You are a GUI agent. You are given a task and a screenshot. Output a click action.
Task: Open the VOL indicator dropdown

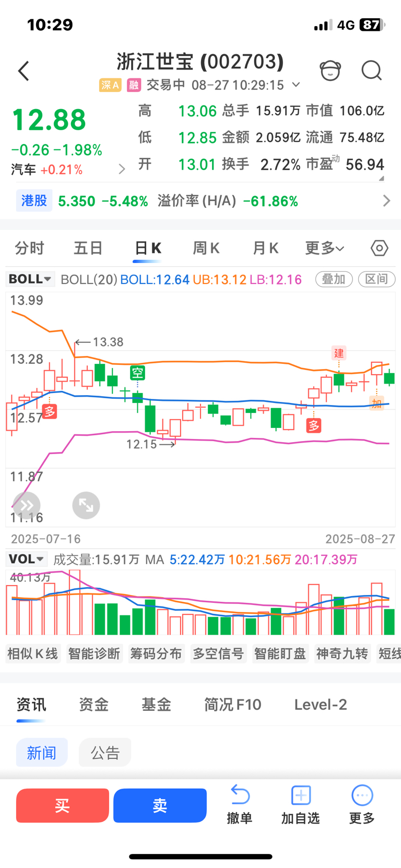click(x=27, y=559)
